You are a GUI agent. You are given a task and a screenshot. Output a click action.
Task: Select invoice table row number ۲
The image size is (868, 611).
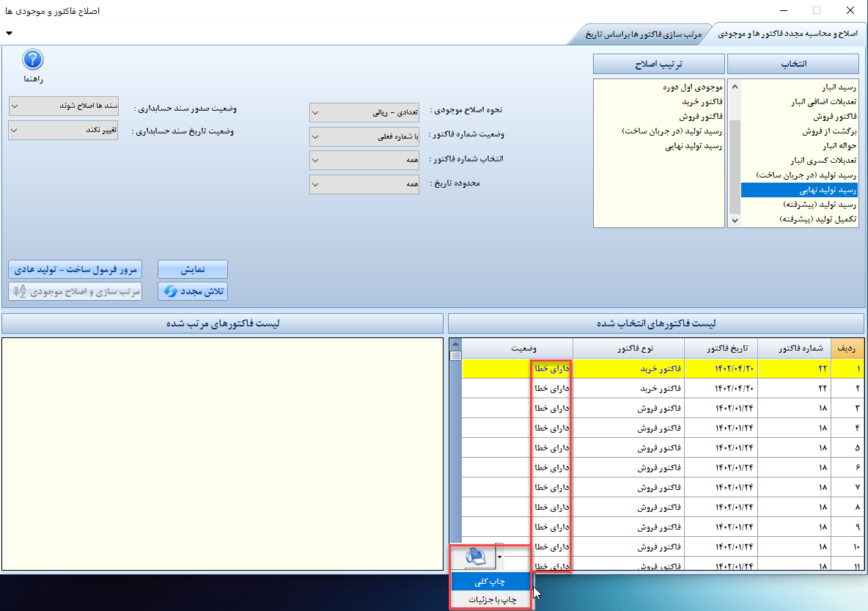662,388
